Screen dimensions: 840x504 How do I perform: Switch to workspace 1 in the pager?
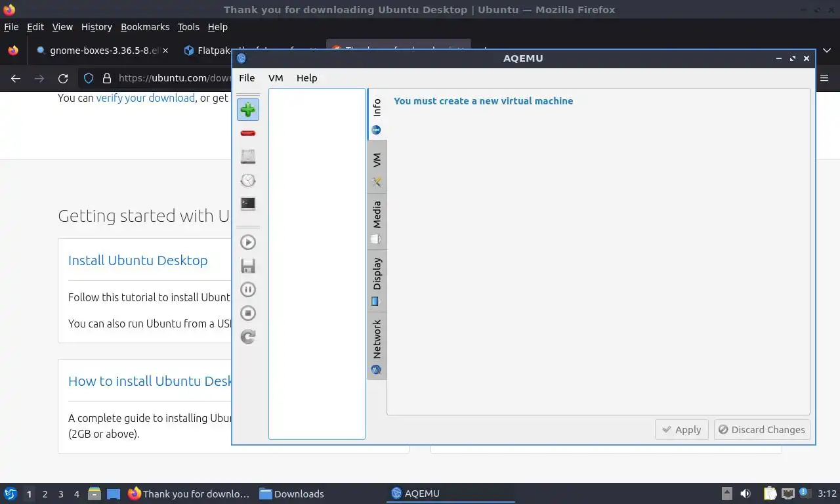[x=29, y=494]
